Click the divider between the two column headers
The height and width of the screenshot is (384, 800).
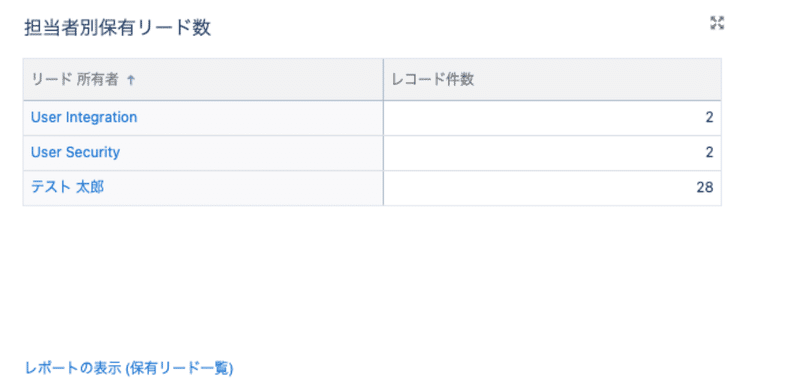point(383,80)
